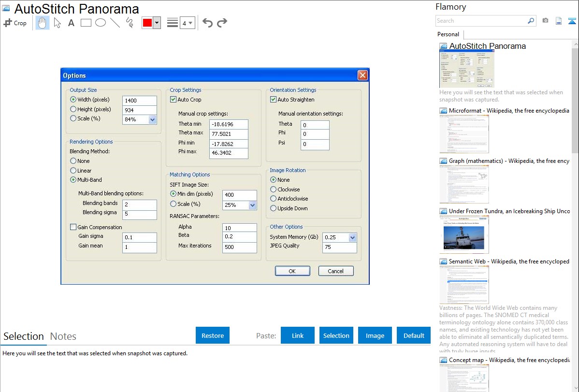Screen dimensions: 579x392
Task: Click the document icon beside the camera
Action: pos(559,21)
